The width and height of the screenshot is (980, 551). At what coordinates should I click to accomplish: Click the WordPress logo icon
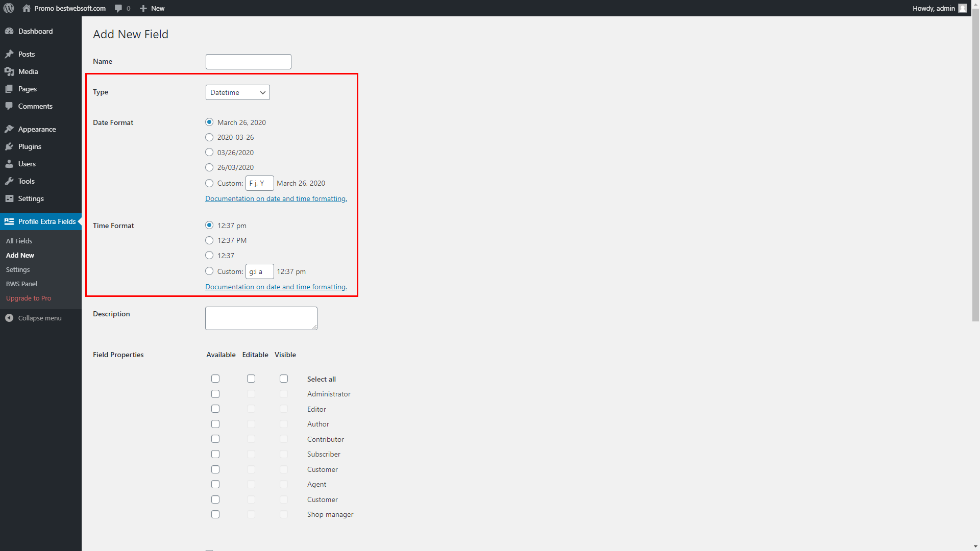(x=8, y=8)
